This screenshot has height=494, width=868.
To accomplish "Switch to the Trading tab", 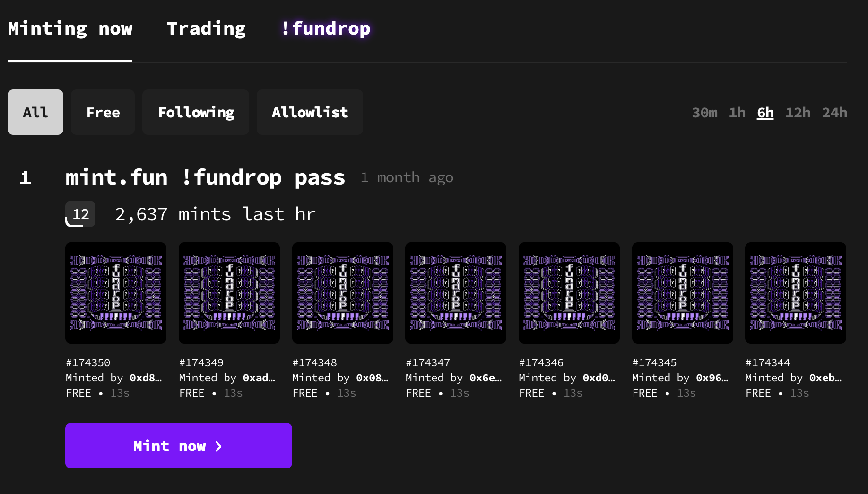I will click(x=206, y=28).
